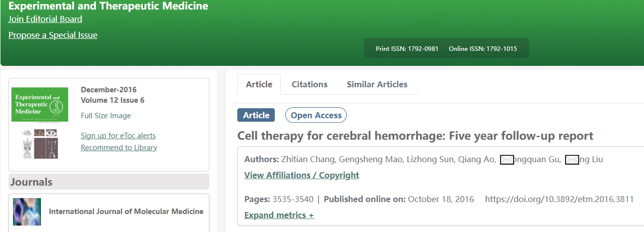Click the Open Access badge
Screen dimensions: 644x232
pos(316,115)
